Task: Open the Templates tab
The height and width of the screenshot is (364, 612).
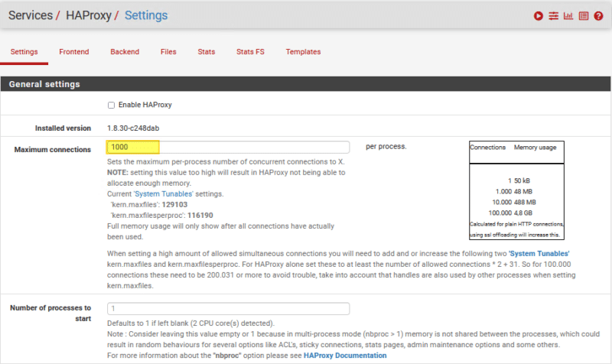Action: coord(303,52)
